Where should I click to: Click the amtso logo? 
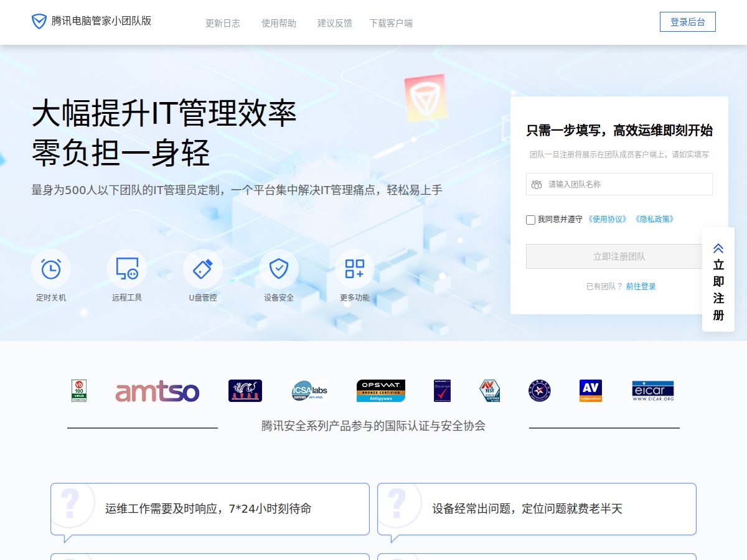point(157,391)
